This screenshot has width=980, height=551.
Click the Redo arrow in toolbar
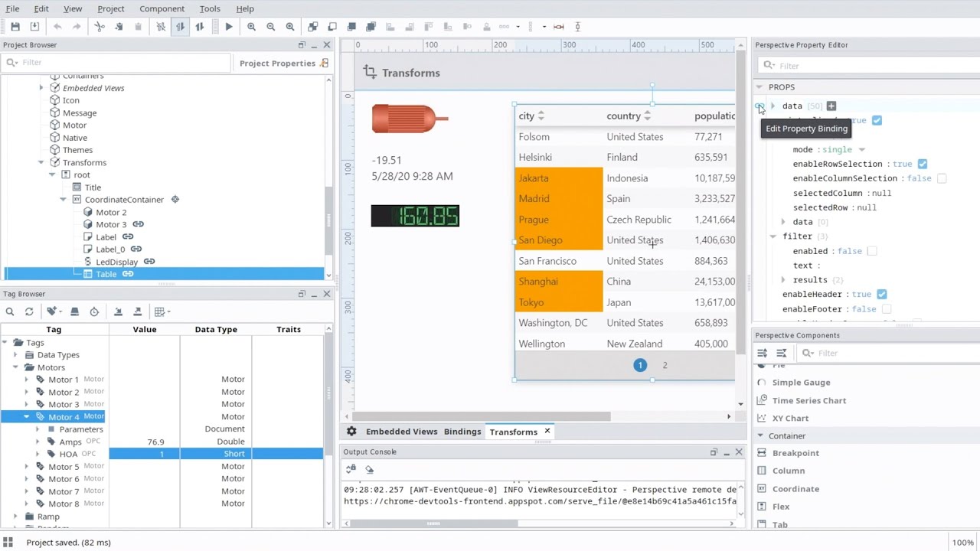tap(77, 27)
